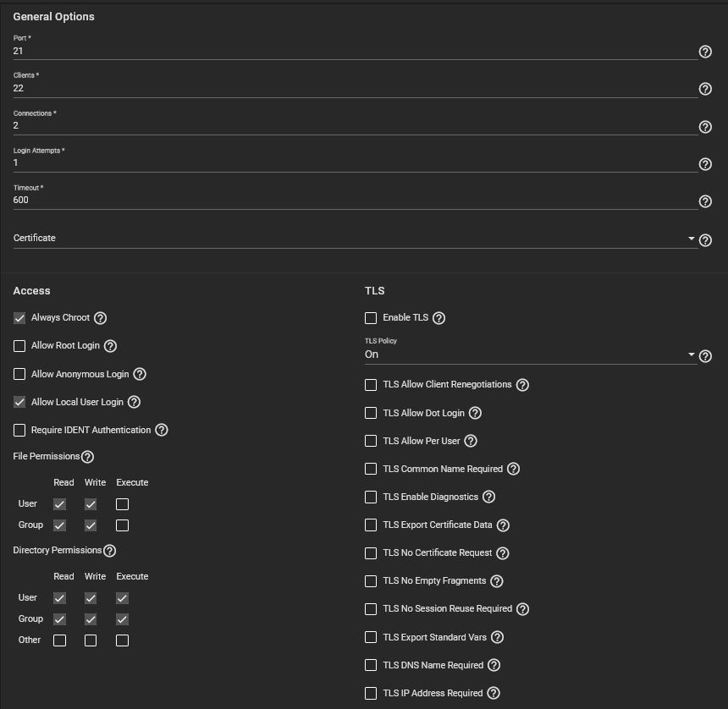Enable User Execute under File Permissions

pyautogui.click(x=122, y=504)
